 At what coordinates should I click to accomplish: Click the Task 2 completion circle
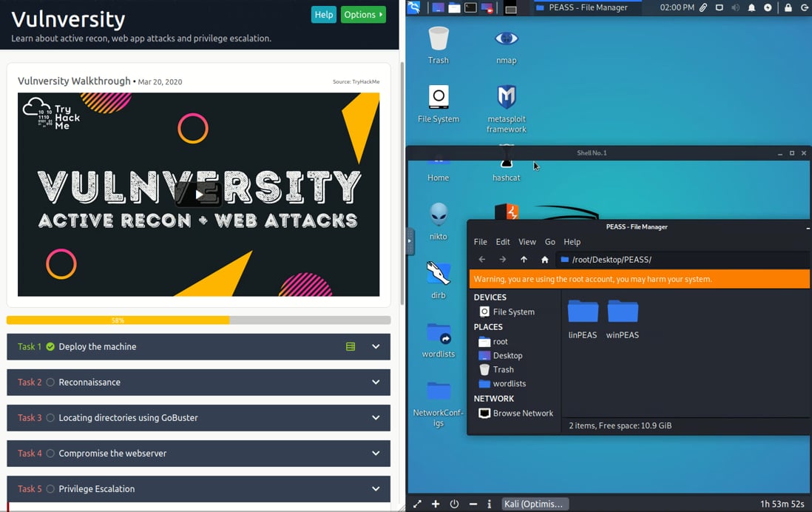[50, 383]
